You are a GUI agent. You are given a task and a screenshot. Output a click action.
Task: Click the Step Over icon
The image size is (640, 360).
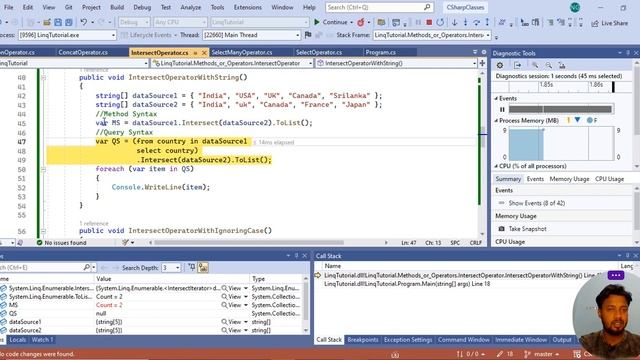click(x=476, y=22)
